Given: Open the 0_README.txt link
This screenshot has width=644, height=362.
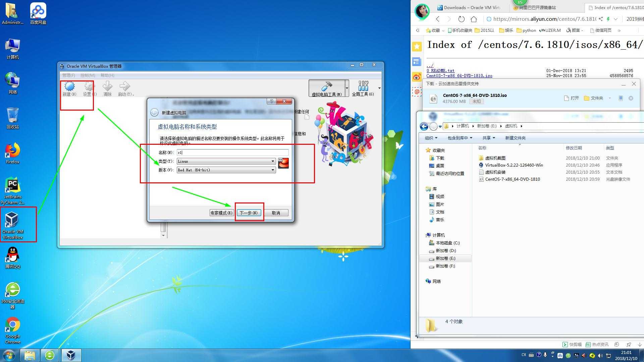Looking at the screenshot, I should 440,71.
